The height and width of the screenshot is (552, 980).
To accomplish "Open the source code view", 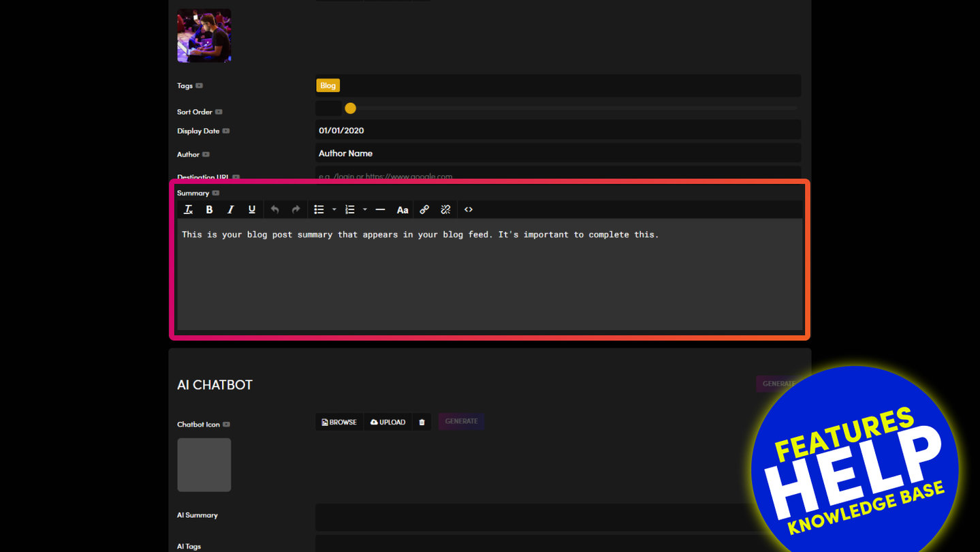I will (x=469, y=210).
